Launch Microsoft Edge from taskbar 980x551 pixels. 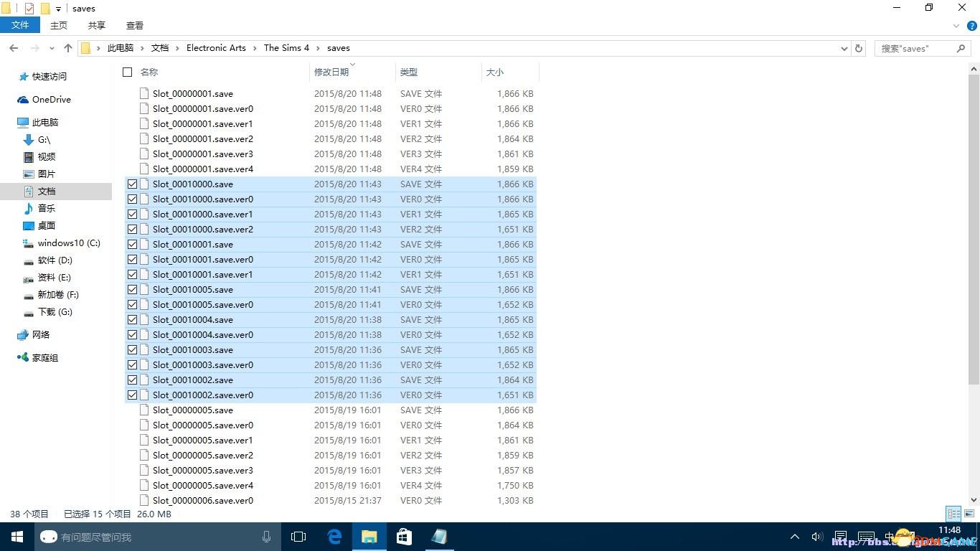(334, 537)
